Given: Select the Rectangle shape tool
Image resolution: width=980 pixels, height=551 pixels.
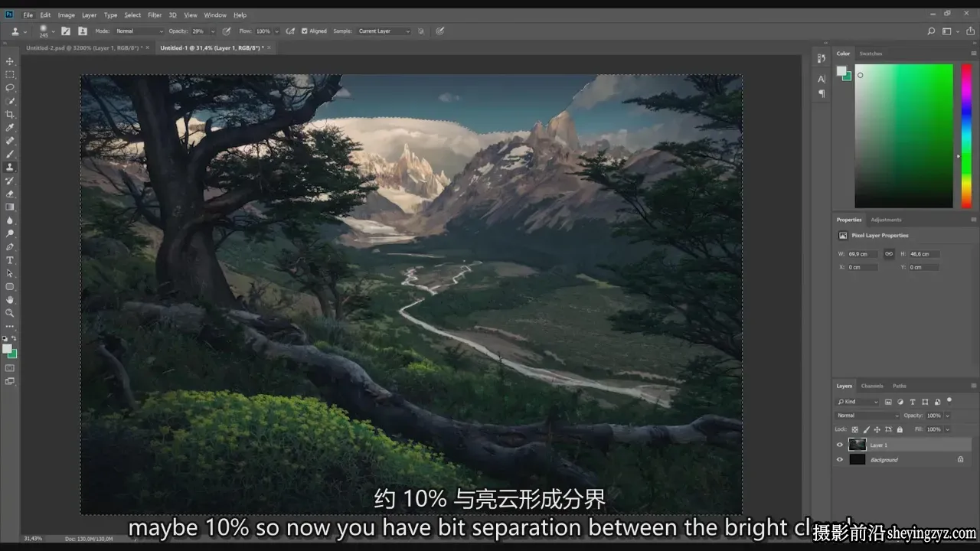Looking at the screenshot, I should [x=10, y=286].
